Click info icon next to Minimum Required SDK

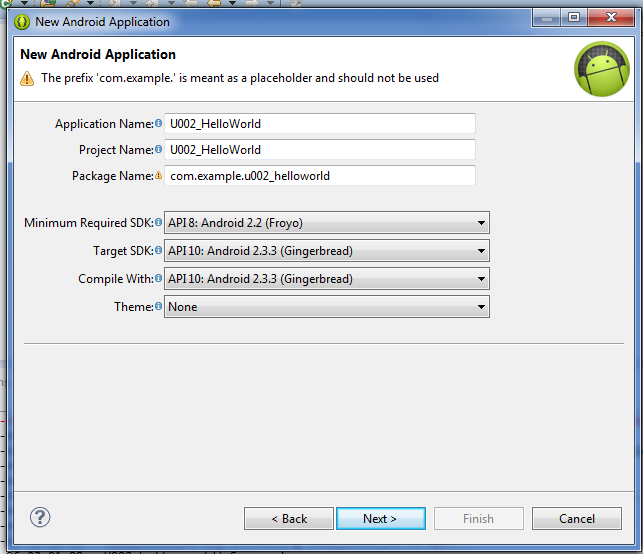(158, 222)
